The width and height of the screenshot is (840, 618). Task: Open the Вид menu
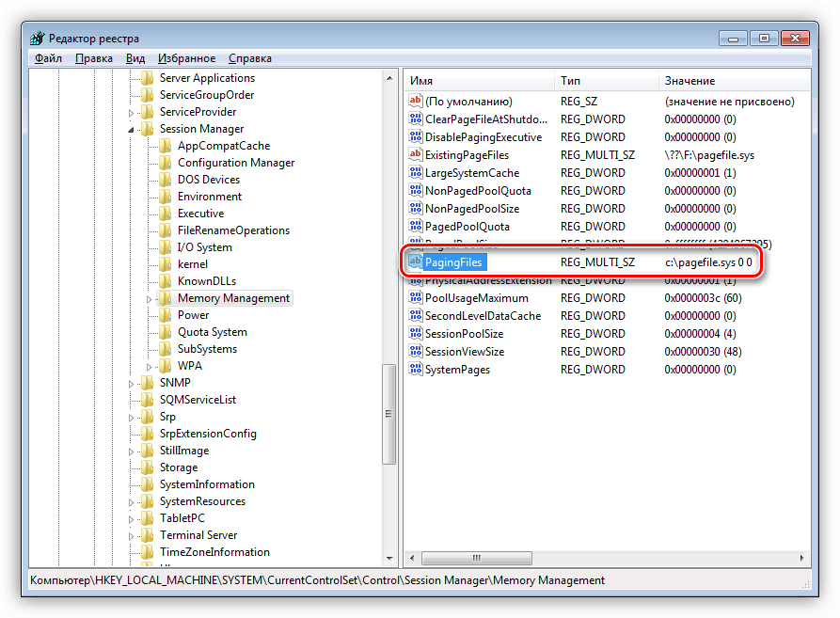135,57
